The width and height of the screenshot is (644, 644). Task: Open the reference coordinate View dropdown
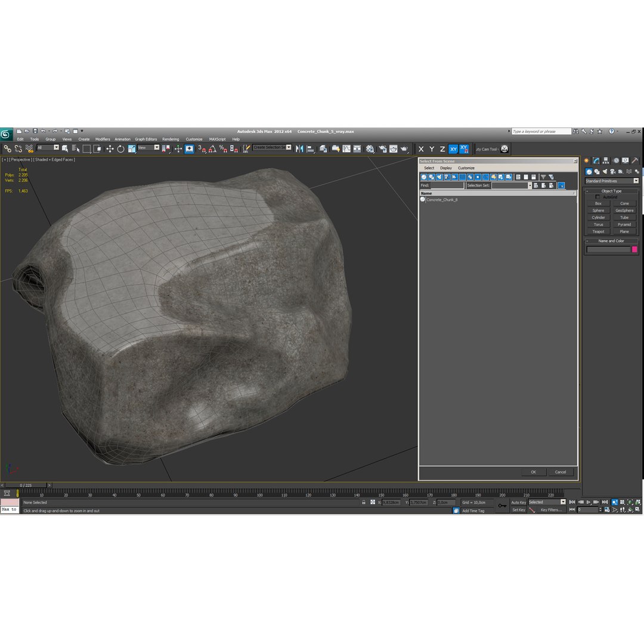tap(148, 147)
